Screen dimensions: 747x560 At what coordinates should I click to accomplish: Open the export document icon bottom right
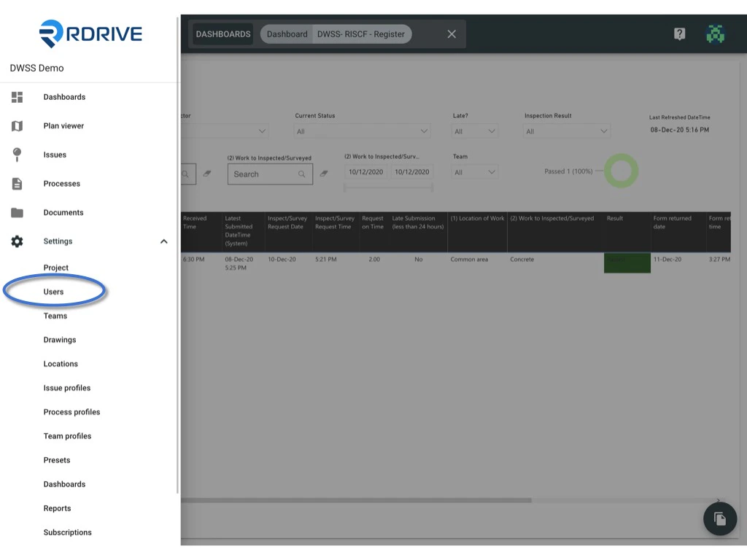720,518
